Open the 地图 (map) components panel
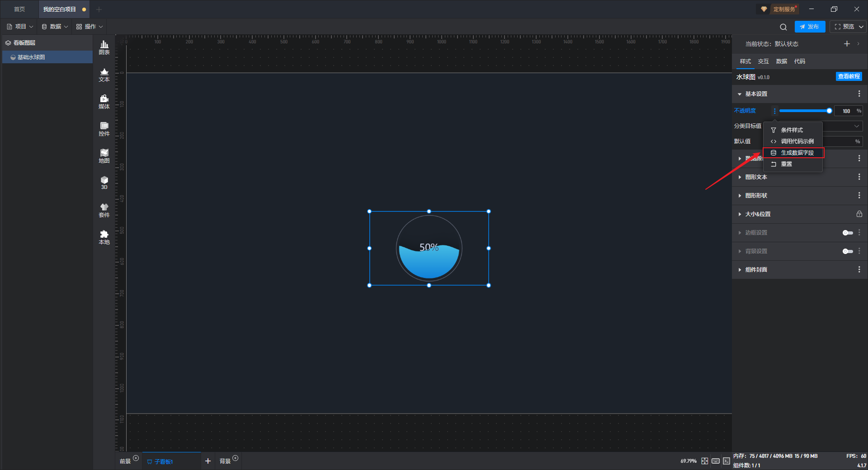868x470 pixels. [x=104, y=156]
